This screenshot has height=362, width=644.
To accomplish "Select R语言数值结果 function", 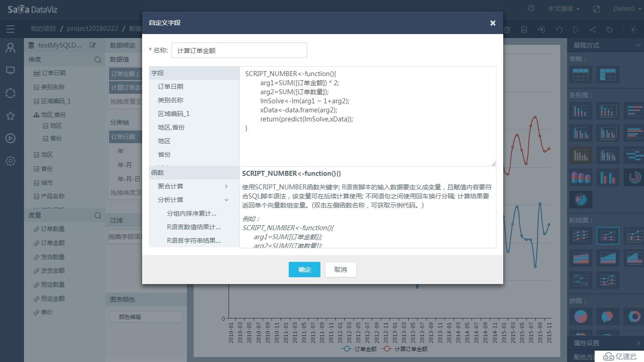I will [194, 227].
